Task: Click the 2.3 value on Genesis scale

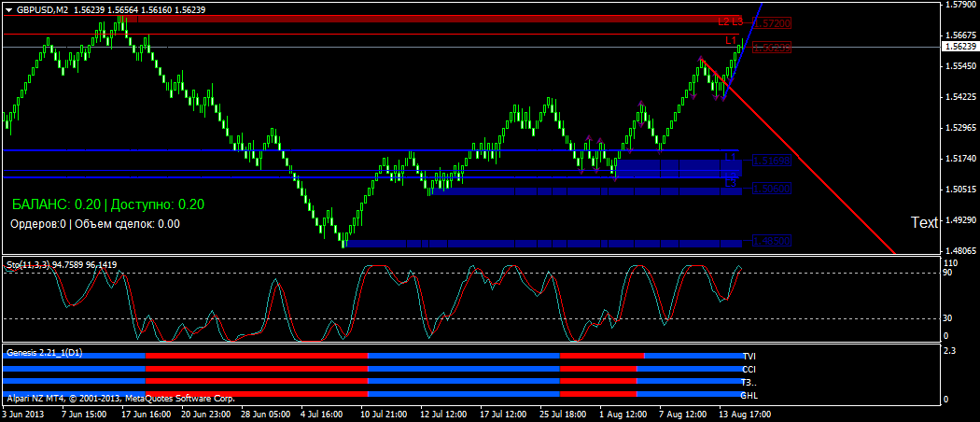Action: (x=949, y=351)
